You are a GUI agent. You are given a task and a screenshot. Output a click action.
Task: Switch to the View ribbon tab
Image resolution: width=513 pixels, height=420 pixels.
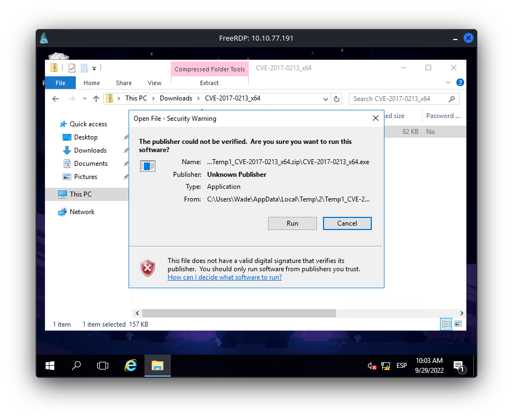point(154,83)
